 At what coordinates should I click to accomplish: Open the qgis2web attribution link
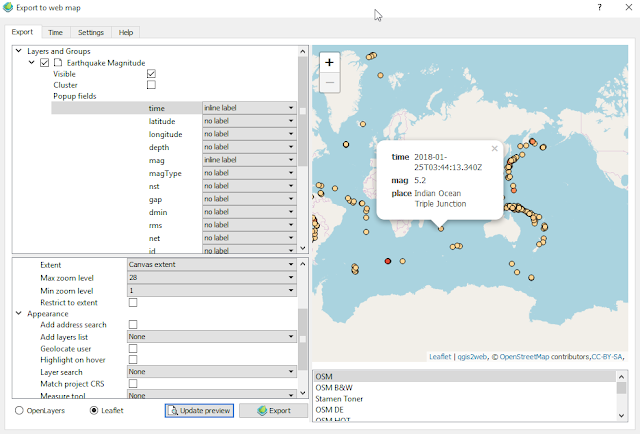[x=472, y=356]
